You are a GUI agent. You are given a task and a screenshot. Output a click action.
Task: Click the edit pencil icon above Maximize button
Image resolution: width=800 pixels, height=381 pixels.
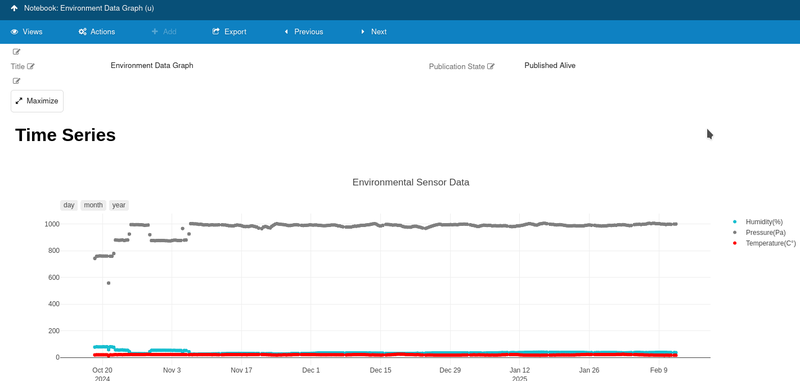pyautogui.click(x=16, y=81)
